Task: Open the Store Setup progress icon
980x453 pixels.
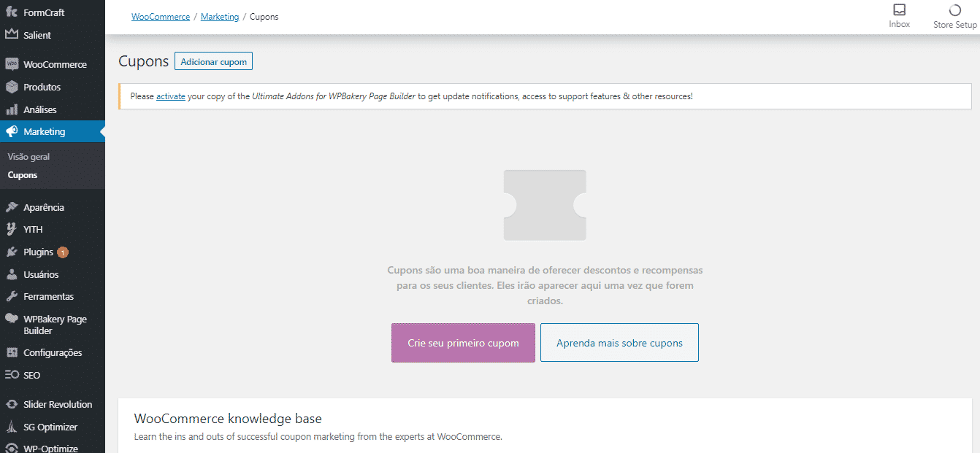Action: (x=954, y=10)
